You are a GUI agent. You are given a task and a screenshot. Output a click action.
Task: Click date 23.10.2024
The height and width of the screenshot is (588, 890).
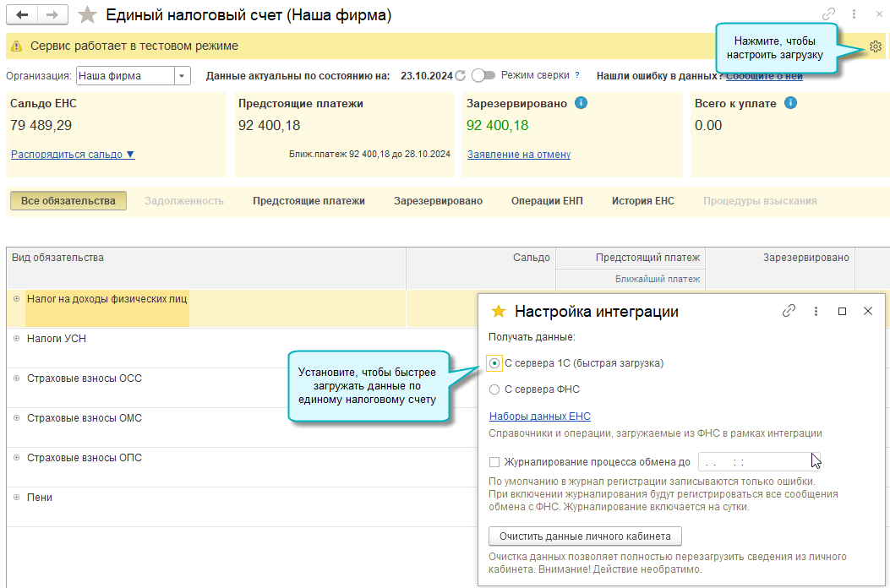point(426,76)
